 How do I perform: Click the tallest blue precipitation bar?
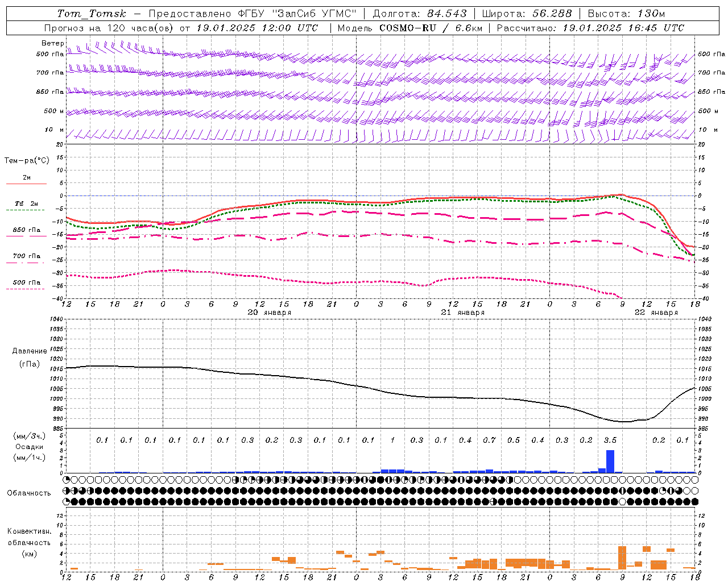pos(610,461)
